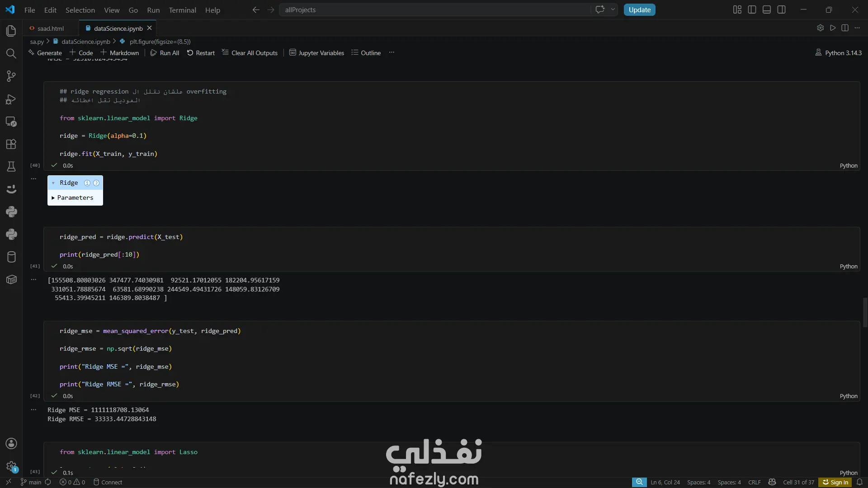Toggle the secondary side bar

(x=781, y=9)
